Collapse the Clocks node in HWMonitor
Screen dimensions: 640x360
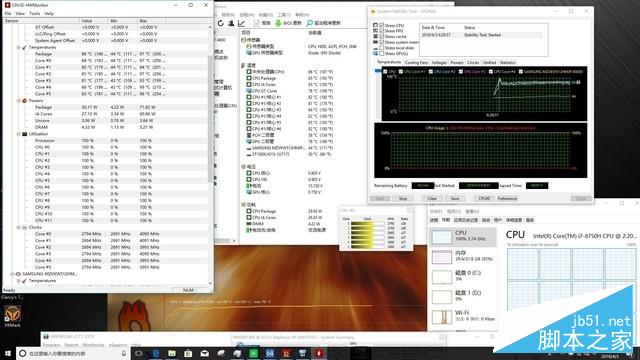pos(18,227)
